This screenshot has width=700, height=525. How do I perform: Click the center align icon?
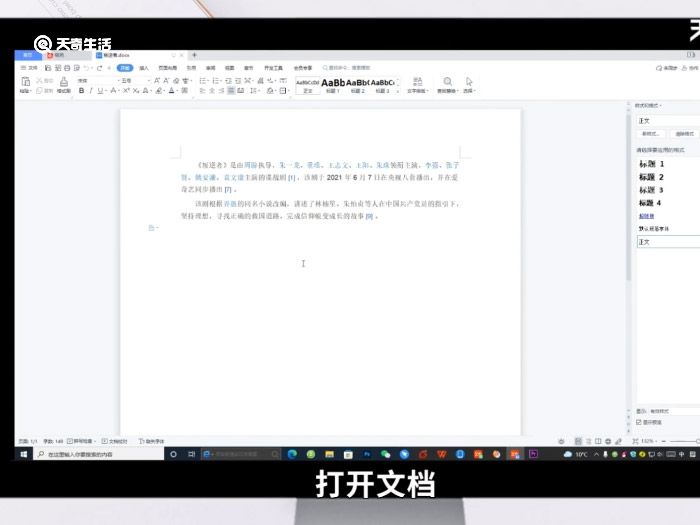pos(212,91)
